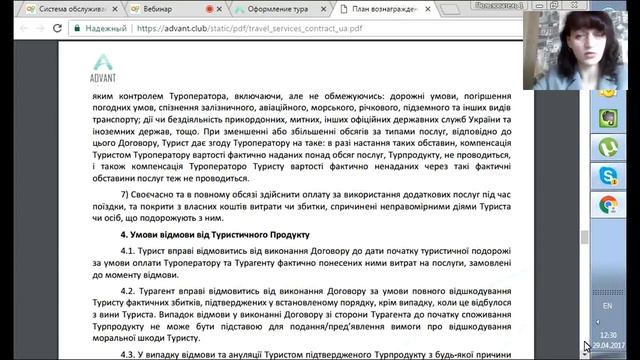Click heading '4. Умови відмови від Туристичного Продукту'
Viewport: 640px width, 360px height.
215,235
